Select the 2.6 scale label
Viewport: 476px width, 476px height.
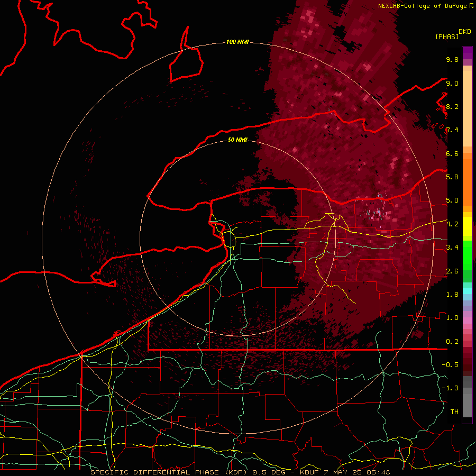click(x=452, y=271)
